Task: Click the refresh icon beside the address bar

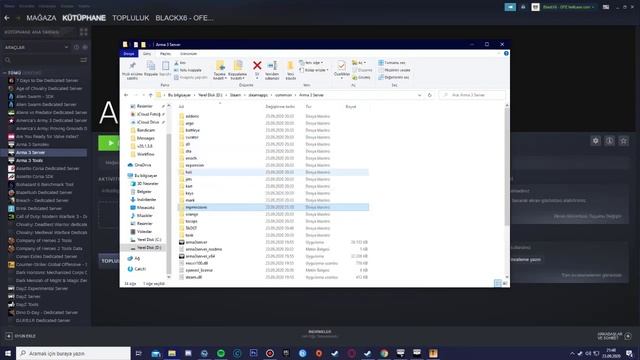Action: click(x=429, y=95)
